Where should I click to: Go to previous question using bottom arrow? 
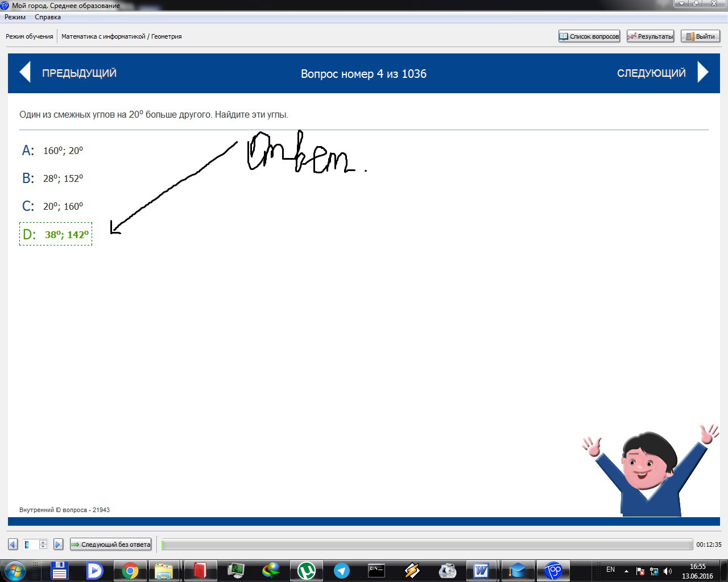pyautogui.click(x=13, y=544)
